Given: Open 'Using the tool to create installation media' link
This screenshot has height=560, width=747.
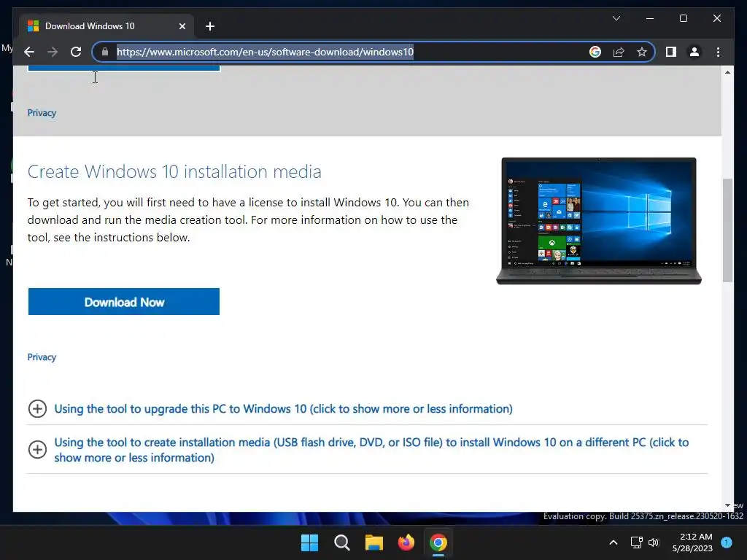Looking at the screenshot, I should pos(371,449).
